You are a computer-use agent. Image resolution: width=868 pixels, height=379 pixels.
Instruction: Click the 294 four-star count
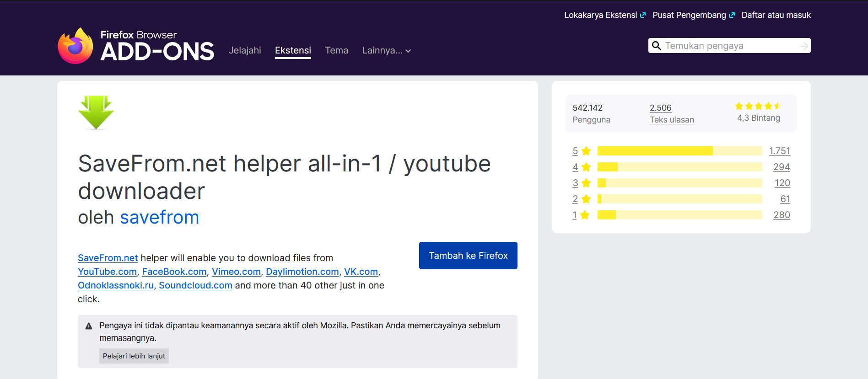(x=782, y=167)
